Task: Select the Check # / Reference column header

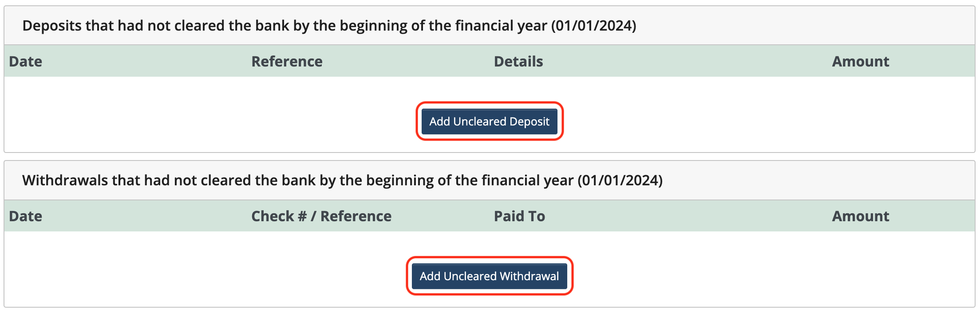Action: point(321,216)
